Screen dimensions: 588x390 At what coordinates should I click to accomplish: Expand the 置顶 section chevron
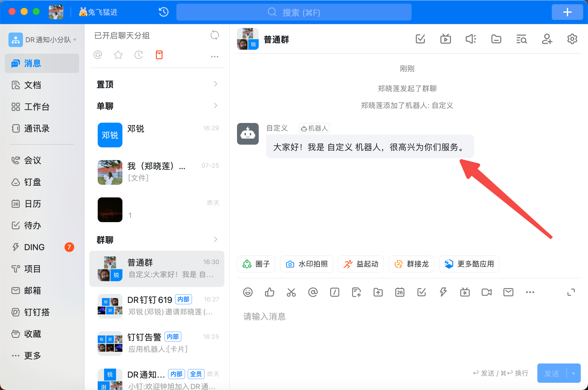tap(216, 84)
